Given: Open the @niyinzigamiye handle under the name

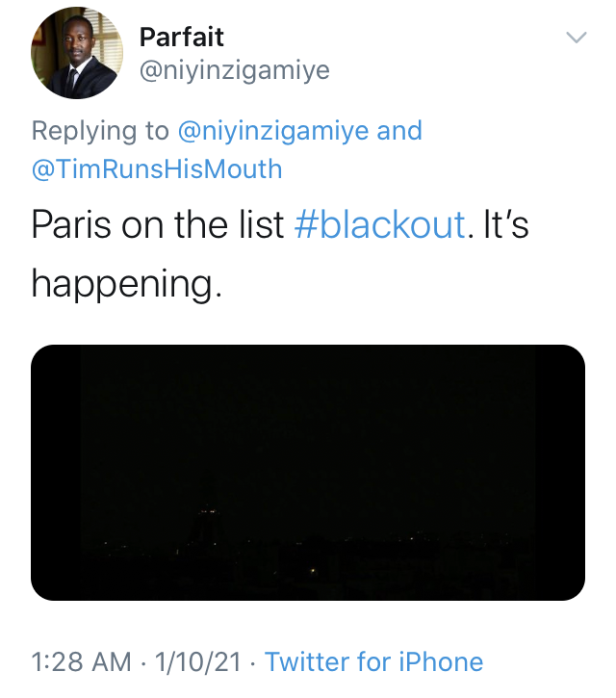Looking at the screenshot, I should click(235, 70).
